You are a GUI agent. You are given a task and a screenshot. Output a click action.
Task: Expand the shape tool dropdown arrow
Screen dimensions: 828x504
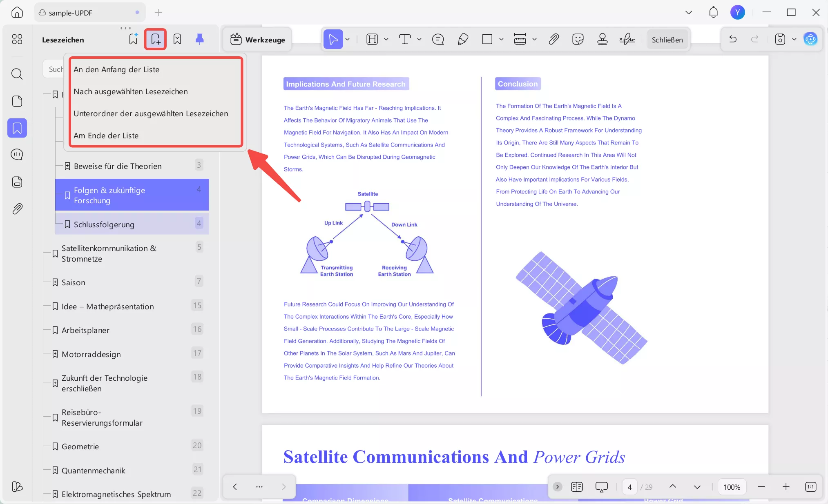click(x=501, y=40)
